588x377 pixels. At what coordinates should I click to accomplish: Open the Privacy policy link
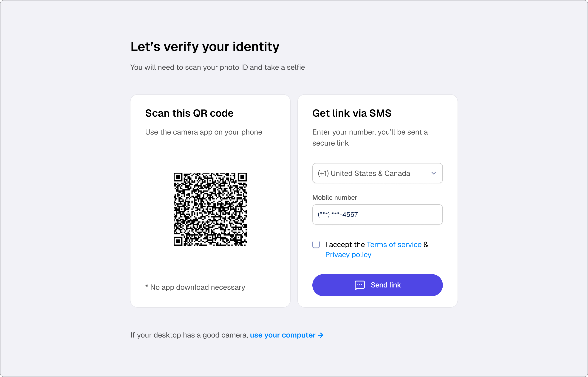348,255
